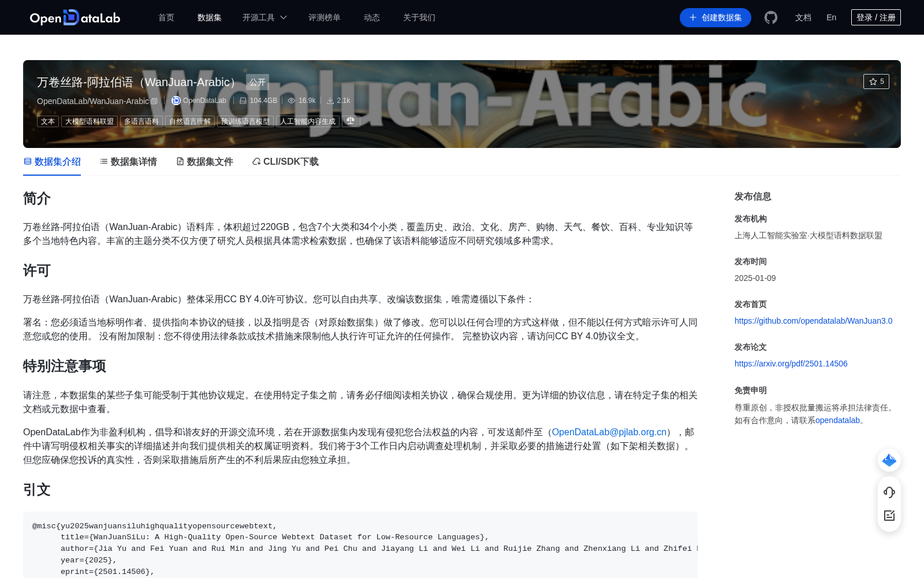Open 动态 in the navigation bar
The width and height of the screenshot is (924, 578).
click(x=372, y=17)
